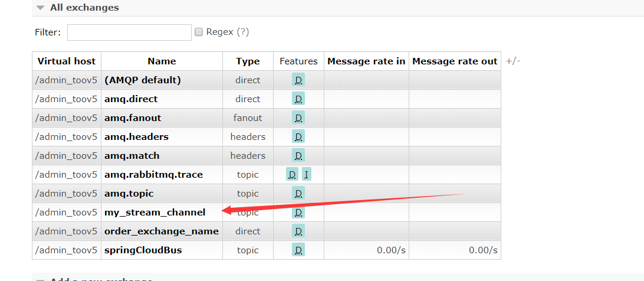Open the amq.direct exchange
The image size is (644, 281).
coord(131,99)
